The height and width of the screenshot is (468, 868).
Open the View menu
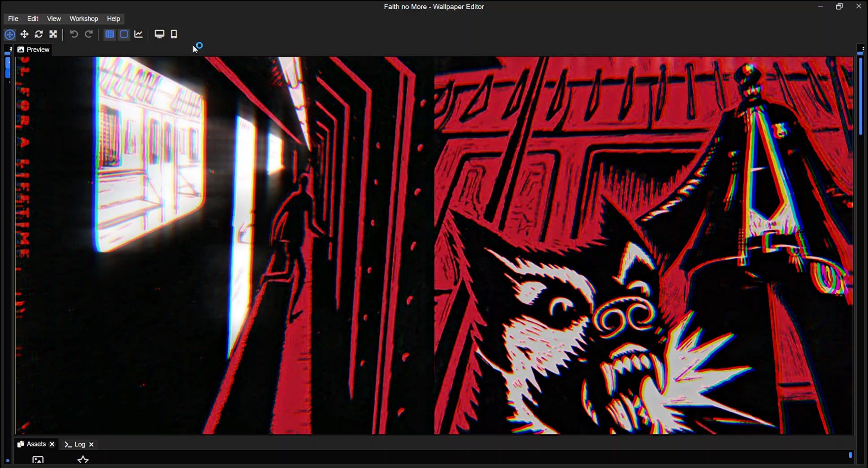click(x=54, y=18)
